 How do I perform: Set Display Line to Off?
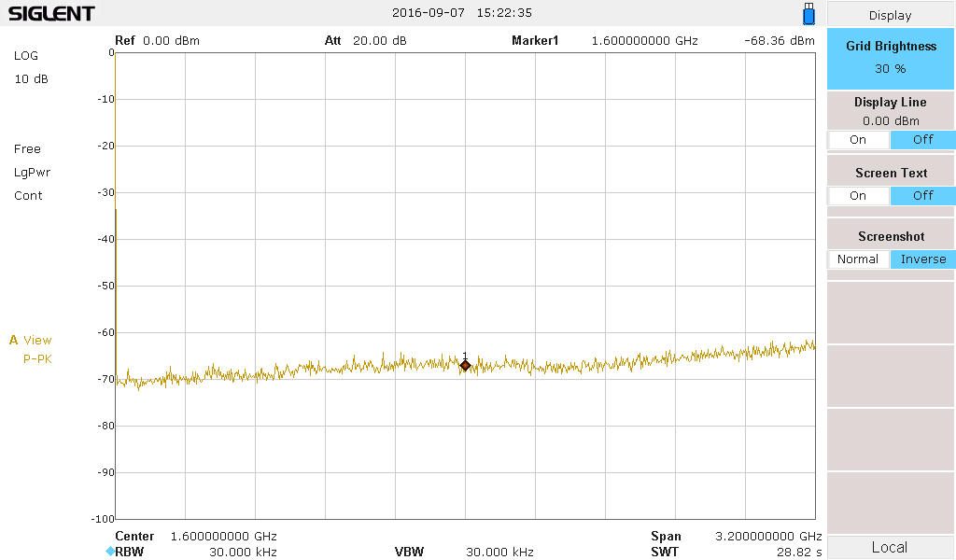(922, 140)
